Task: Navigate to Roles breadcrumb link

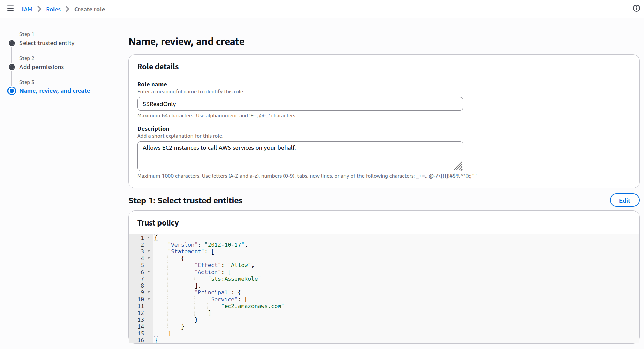Action: click(x=53, y=9)
